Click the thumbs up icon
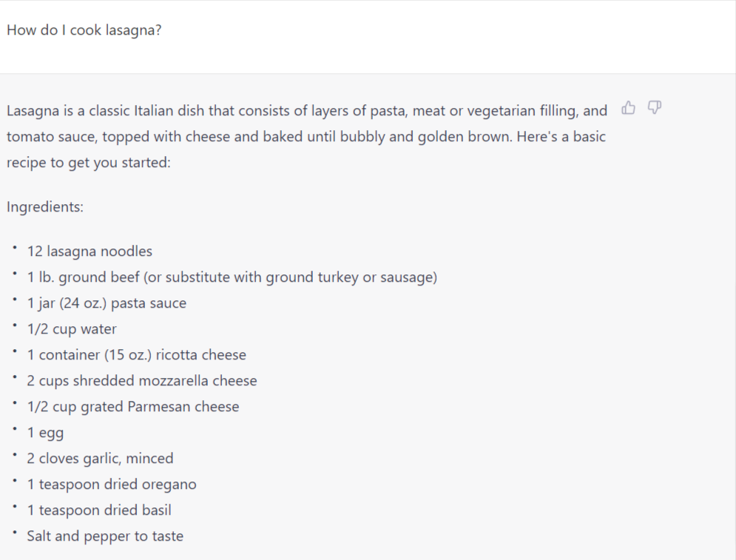The width and height of the screenshot is (736, 560). [629, 109]
